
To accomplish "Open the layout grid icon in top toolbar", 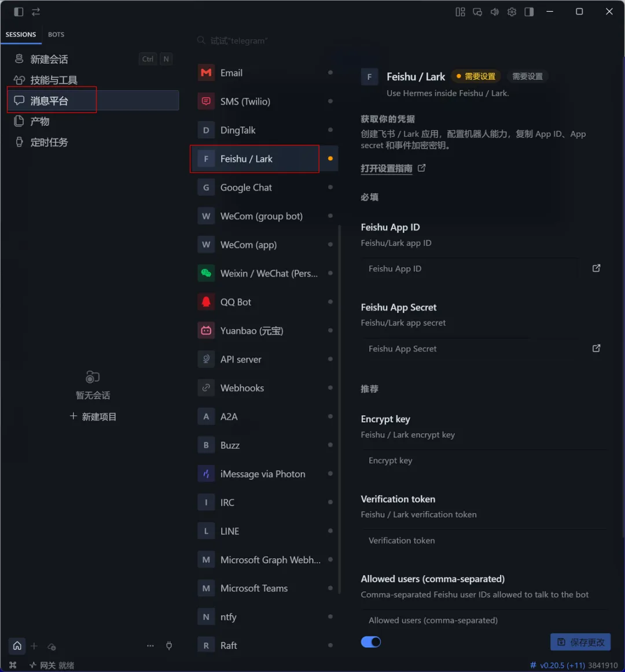I will 460,12.
